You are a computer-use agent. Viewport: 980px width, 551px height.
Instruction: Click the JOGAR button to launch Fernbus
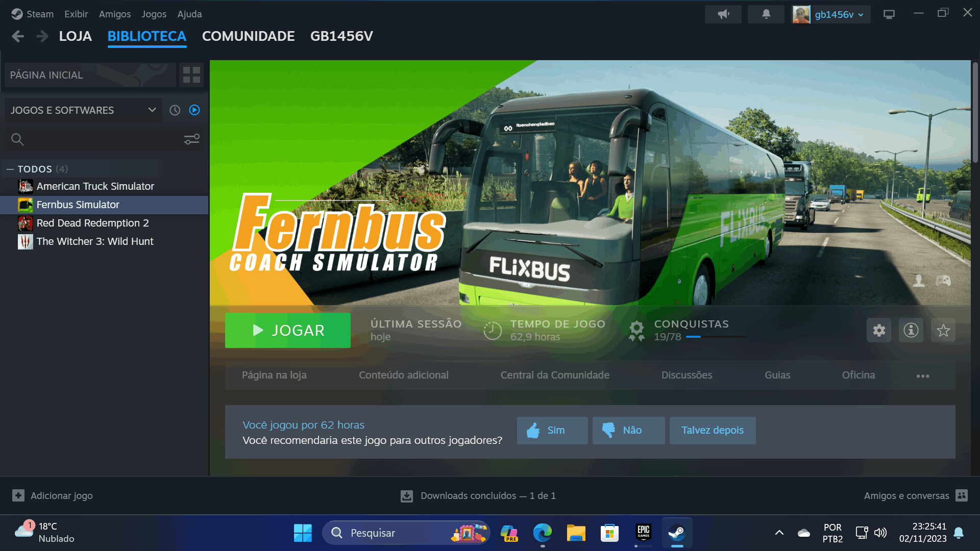(288, 330)
